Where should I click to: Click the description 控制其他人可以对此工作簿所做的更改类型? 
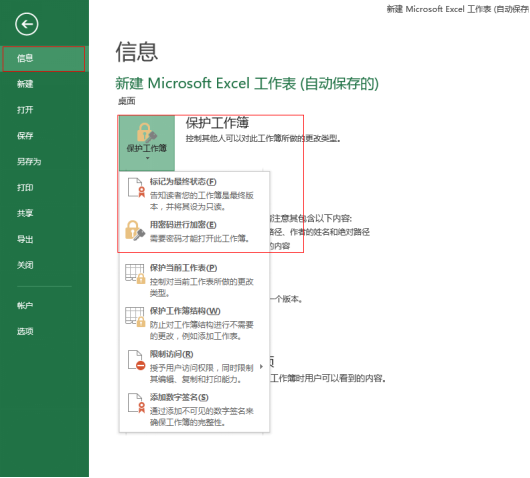[x=263, y=139]
